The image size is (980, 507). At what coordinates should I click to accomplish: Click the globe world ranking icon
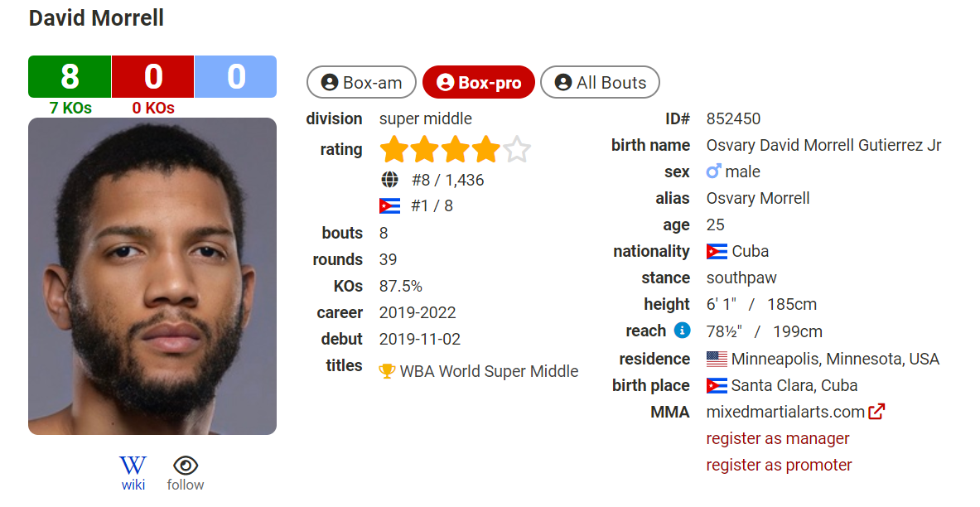pyautogui.click(x=389, y=180)
